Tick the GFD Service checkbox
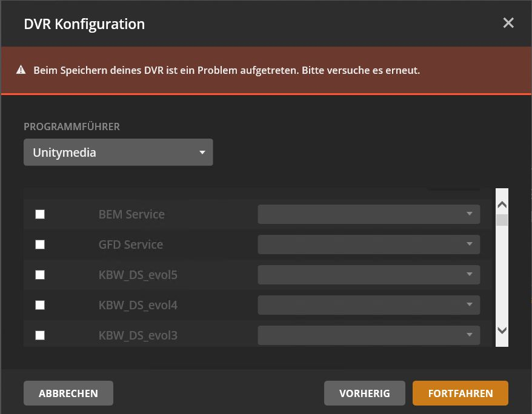The height and width of the screenshot is (414, 532). [x=40, y=245]
